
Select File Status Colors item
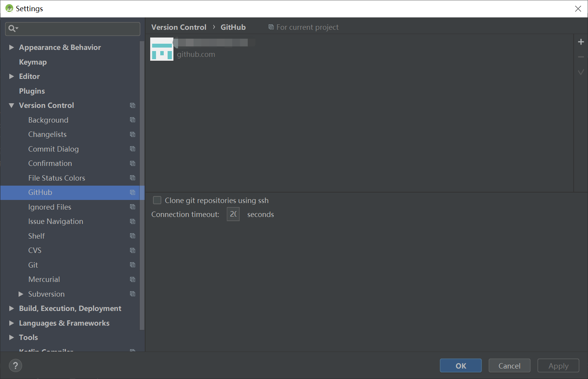[x=57, y=178]
